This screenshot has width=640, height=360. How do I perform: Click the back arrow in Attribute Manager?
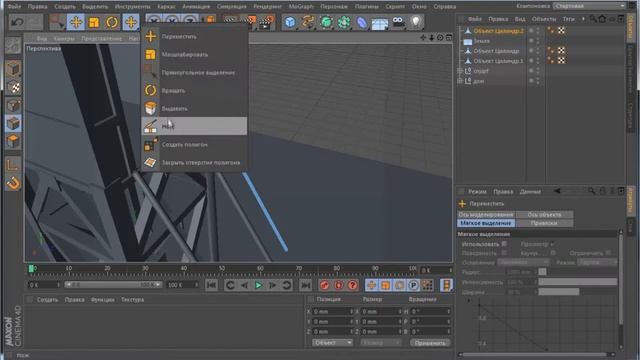coord(557,191)
